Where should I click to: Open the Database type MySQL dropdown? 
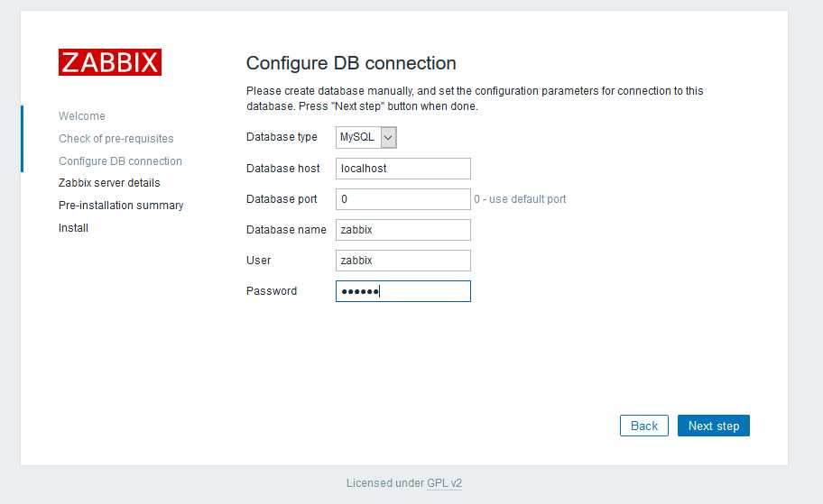(366, 137)
